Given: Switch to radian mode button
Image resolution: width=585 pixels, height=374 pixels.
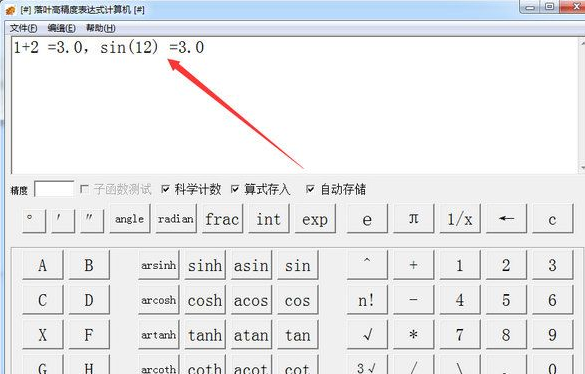Looking at the screenshot, I should (x=176, y=219).
